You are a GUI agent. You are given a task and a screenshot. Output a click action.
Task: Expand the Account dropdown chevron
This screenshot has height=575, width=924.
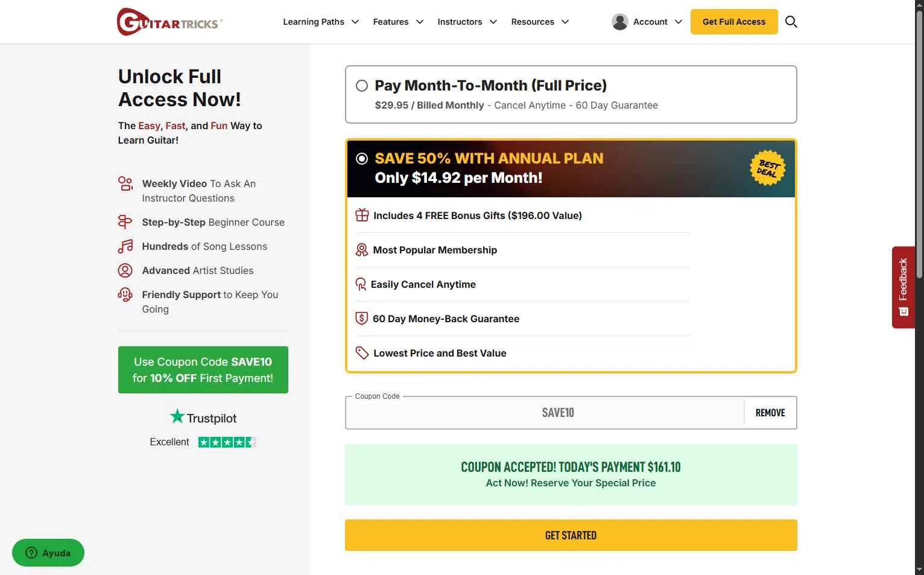point(679,22)
